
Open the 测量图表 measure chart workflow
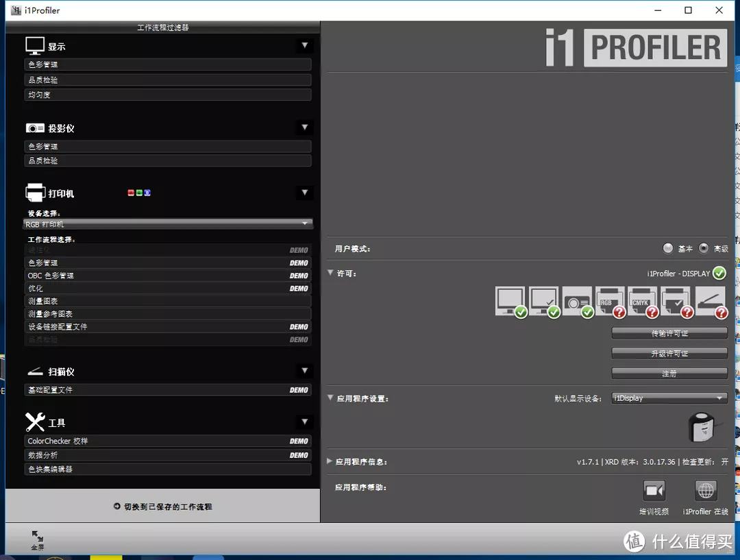168,301
